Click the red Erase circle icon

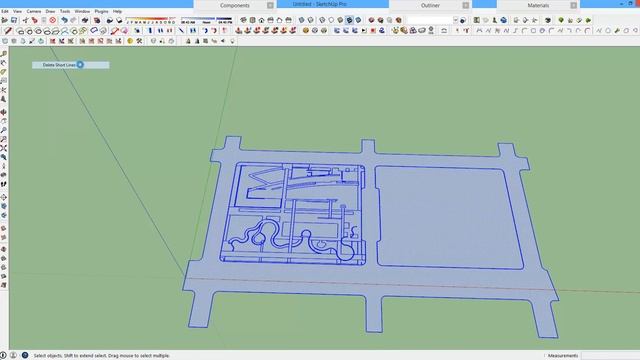[x=53, y=20]
